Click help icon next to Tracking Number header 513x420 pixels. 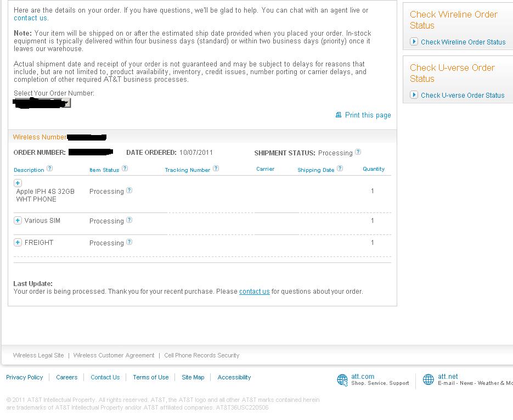(216, 168)
